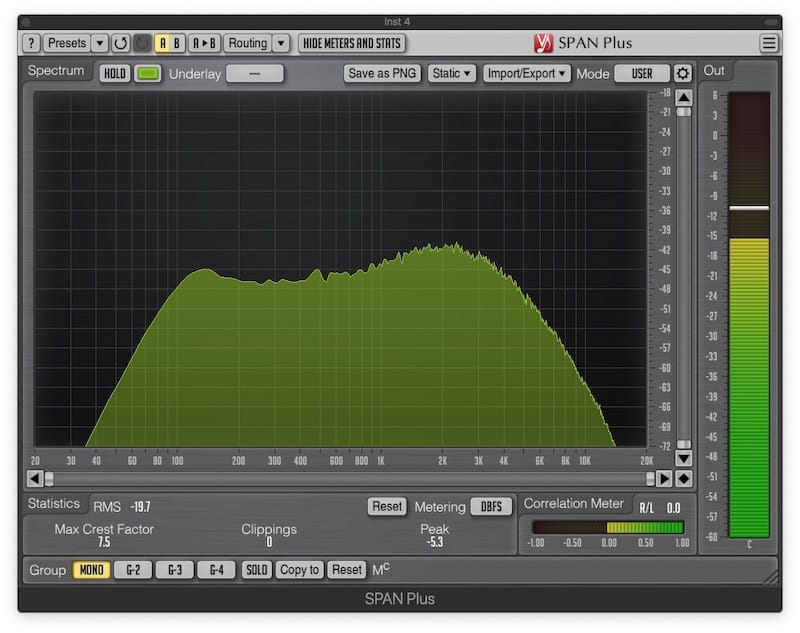Image resolution: width=800 pixels, height=633 pixels.
Task: Select state B
Action: pyautogui.click(x=177, y=43)
